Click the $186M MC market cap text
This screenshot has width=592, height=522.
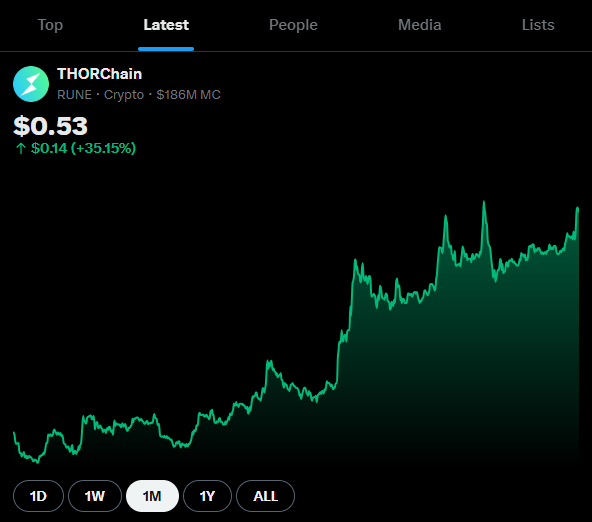188,95
